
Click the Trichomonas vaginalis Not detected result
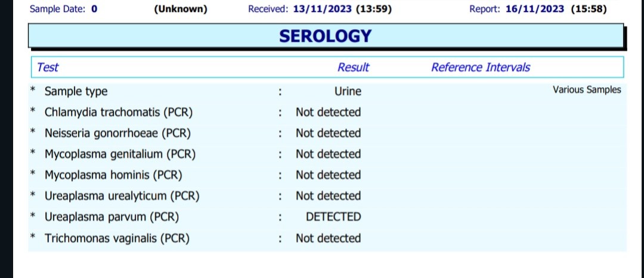[x=328, y=238]
